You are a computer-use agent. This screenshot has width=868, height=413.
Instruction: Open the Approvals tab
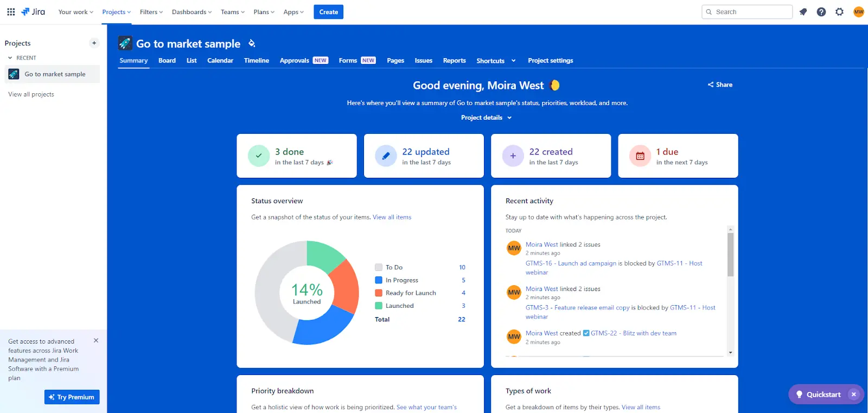[304, 61]
